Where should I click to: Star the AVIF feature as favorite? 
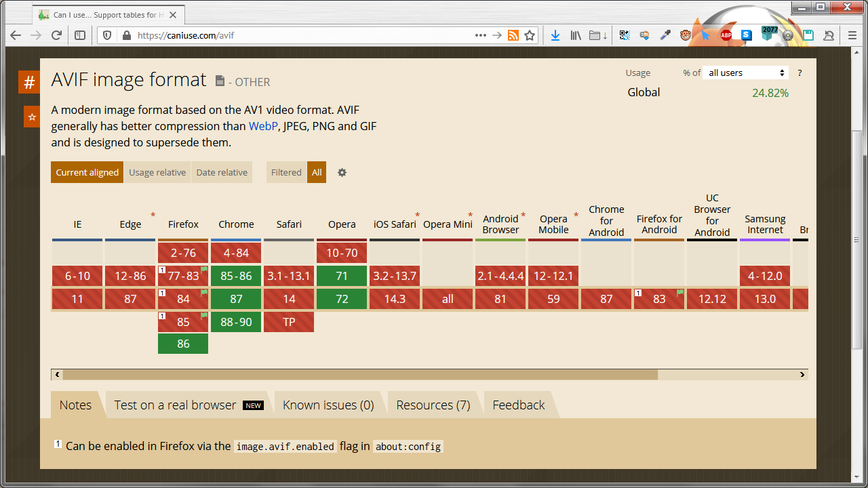click(32, 117)
